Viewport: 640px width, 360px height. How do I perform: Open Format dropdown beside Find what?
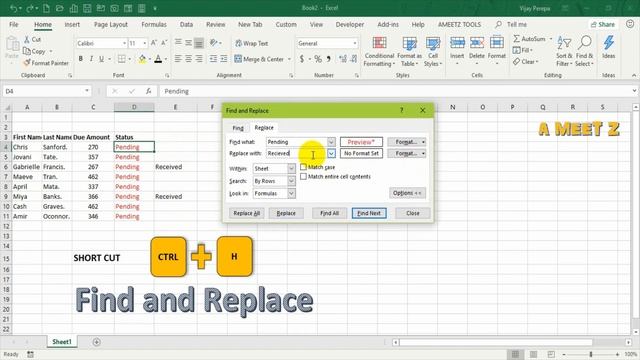pos(407,142)
